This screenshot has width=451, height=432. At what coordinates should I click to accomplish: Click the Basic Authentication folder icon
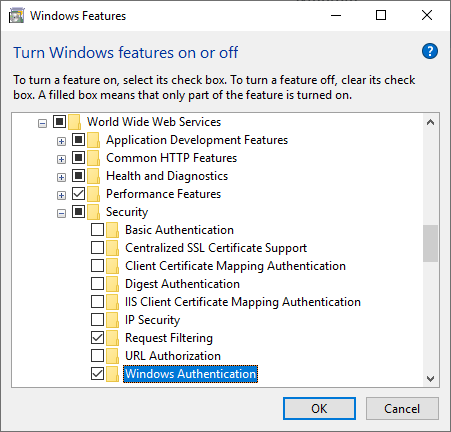[x=113, y=230]
